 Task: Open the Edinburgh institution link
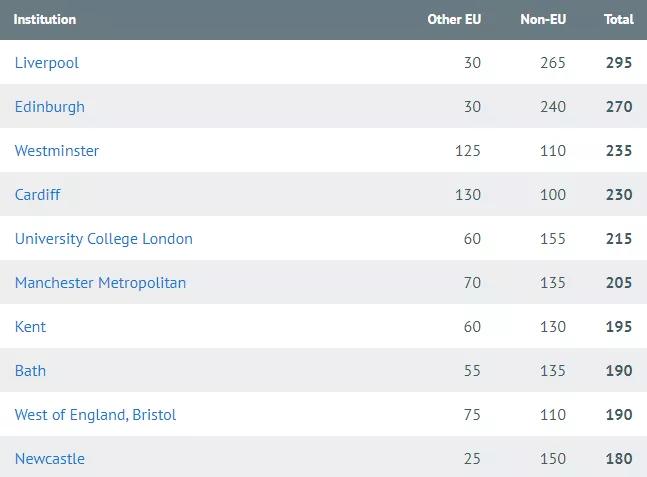click(x=50, y=107)
